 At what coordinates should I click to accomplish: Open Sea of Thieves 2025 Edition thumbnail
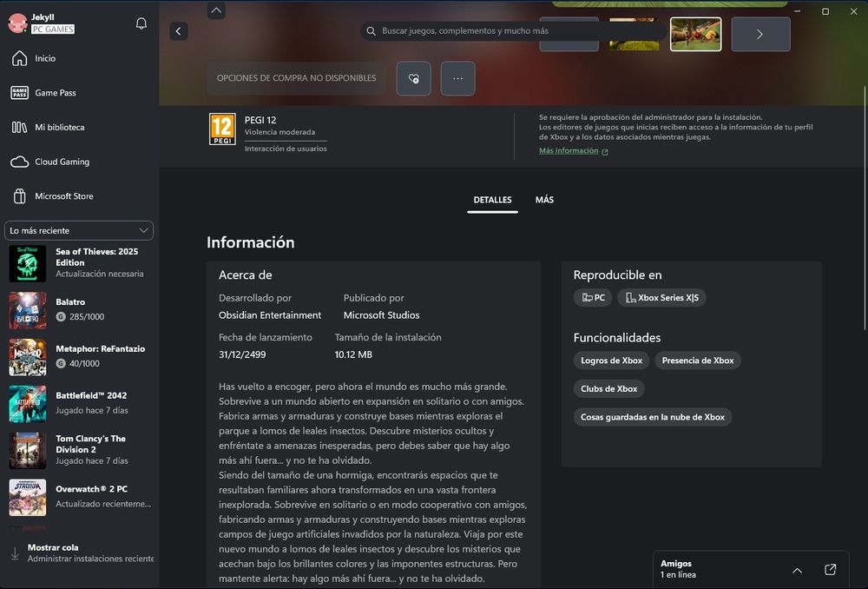point(28,264)
